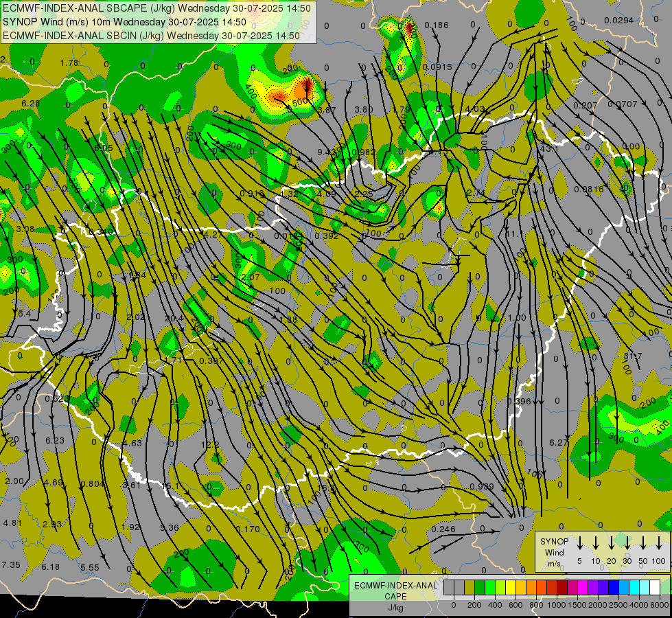Select the SBCIN title line
This screenshot has height=618, width=672.
[151, 36]
